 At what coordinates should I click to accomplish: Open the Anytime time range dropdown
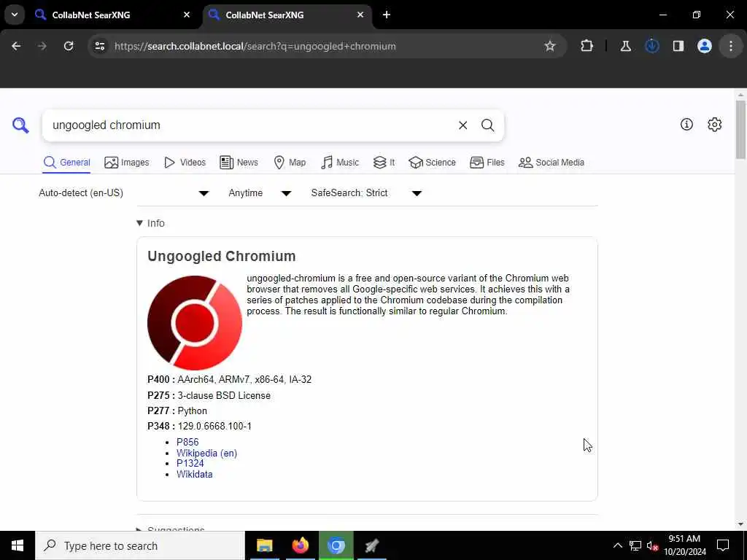(260, 192)
